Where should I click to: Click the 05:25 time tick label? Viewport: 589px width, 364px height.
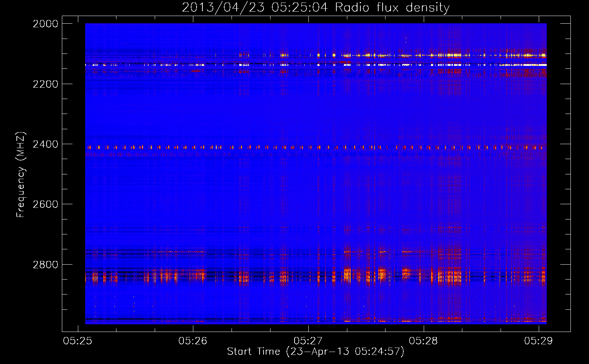78,341
